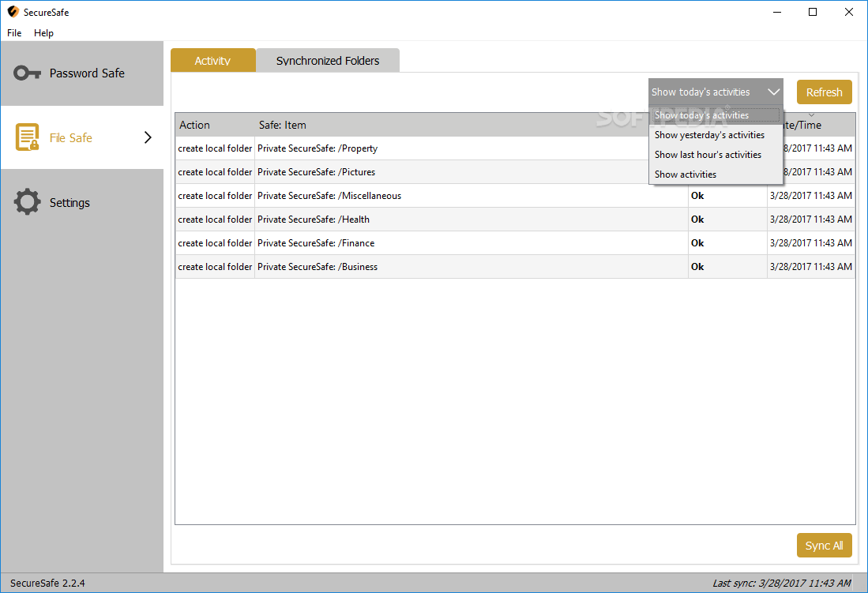Click "create local folder" in Health row
The image size is (868, 593).
(215, 220)
